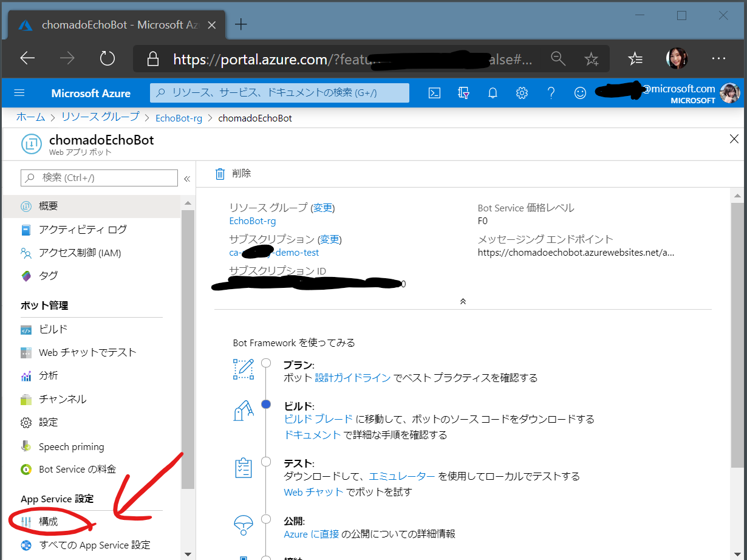This screenshot has width=747, height=560.
Task: Open notifications bell icon
Action: (493, 93)
